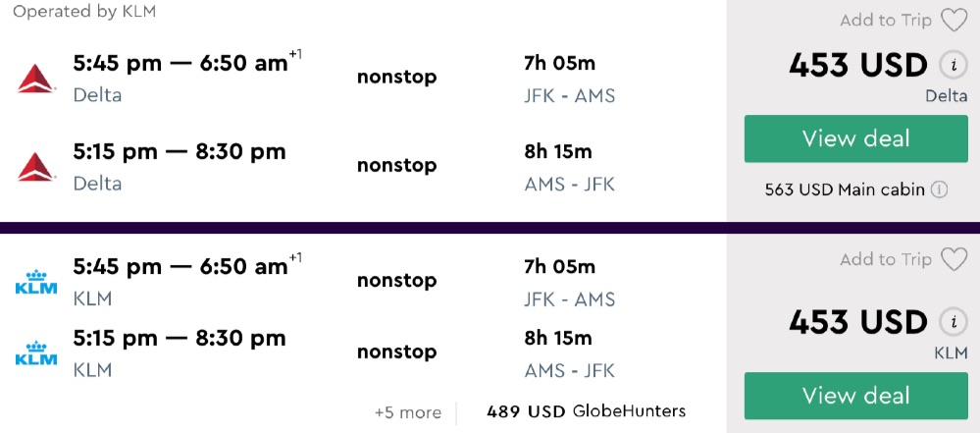Click Delta logo on return AMS-JFK flight
The width and height of the screenshot is (980, 433).
pos(36,167)
